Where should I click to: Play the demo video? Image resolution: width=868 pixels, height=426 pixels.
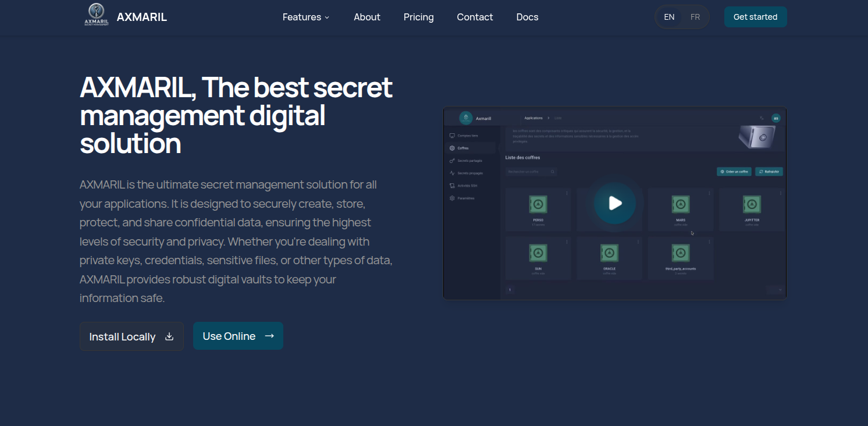[x=614, y=203]
